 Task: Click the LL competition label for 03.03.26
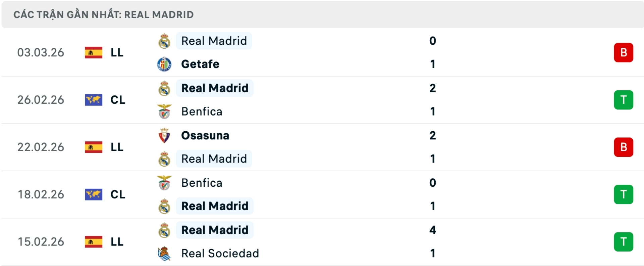[117, 53]
